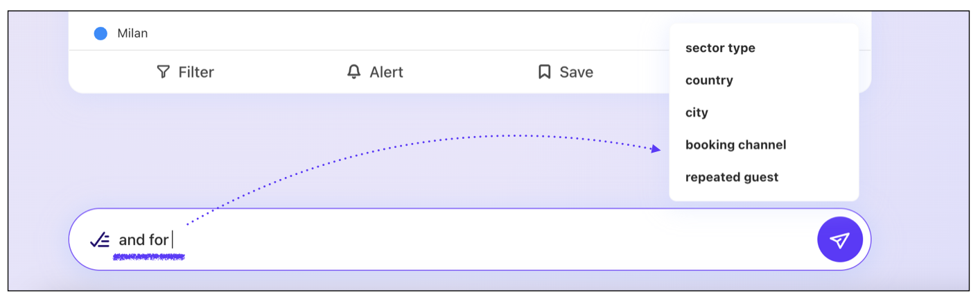
Task: Choose "country" in the suggestion list
Action: [x=709, y=81]
